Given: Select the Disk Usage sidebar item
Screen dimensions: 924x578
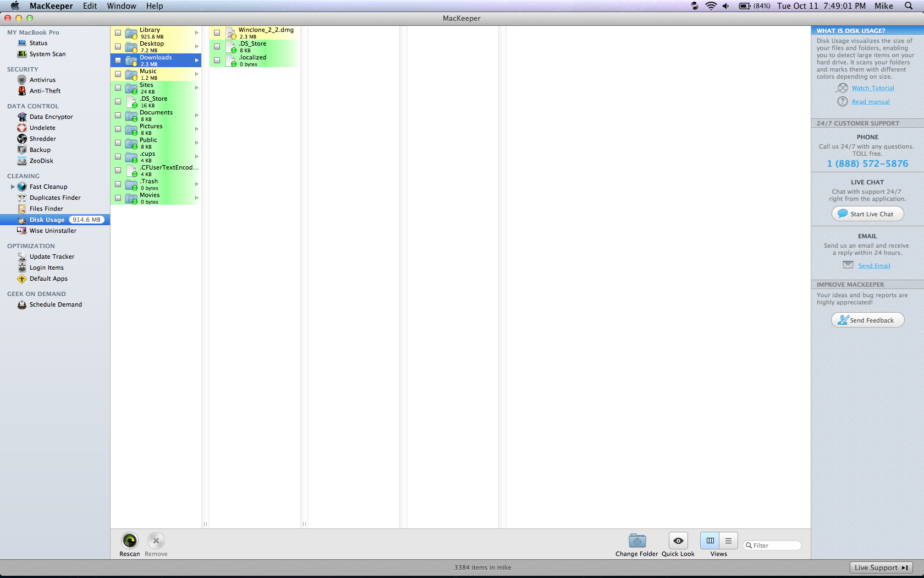Looking at the screenshot, I should point(55,220).
